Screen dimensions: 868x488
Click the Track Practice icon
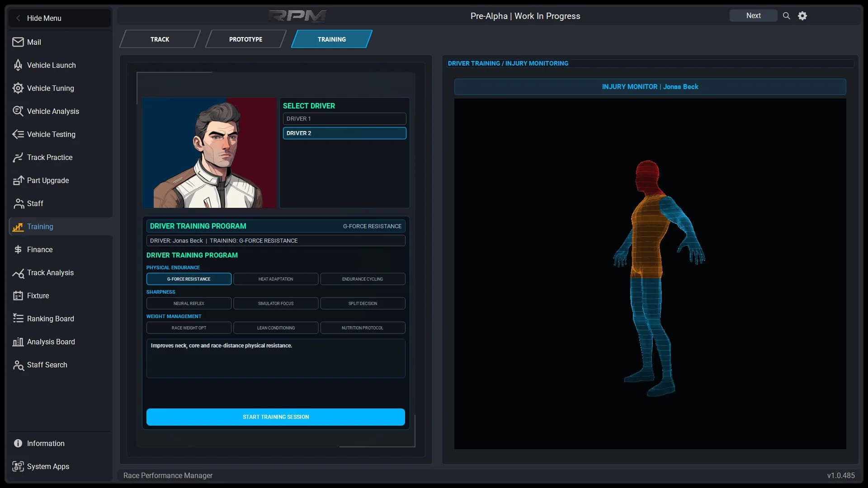tap(18, 157)
